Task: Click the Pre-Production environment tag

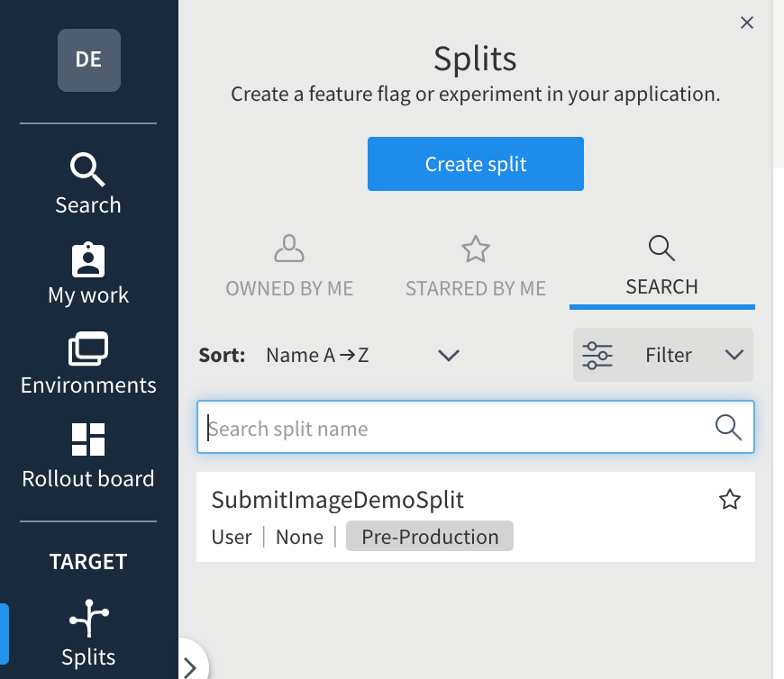Action: click(430, 536)
